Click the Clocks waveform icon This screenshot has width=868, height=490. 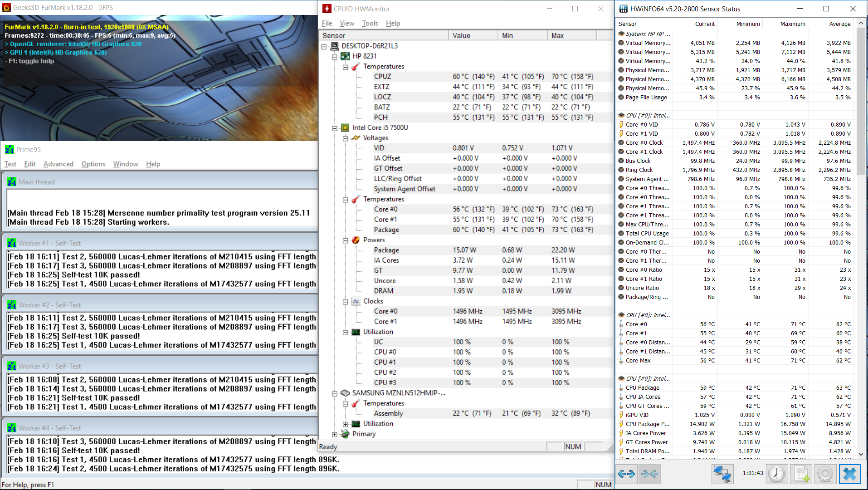(x=356, y=301)
